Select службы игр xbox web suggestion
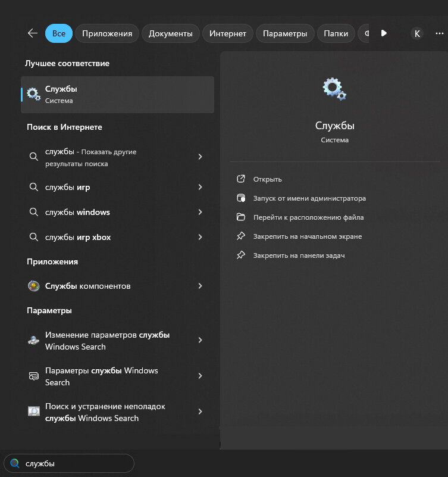 [117, 237]
